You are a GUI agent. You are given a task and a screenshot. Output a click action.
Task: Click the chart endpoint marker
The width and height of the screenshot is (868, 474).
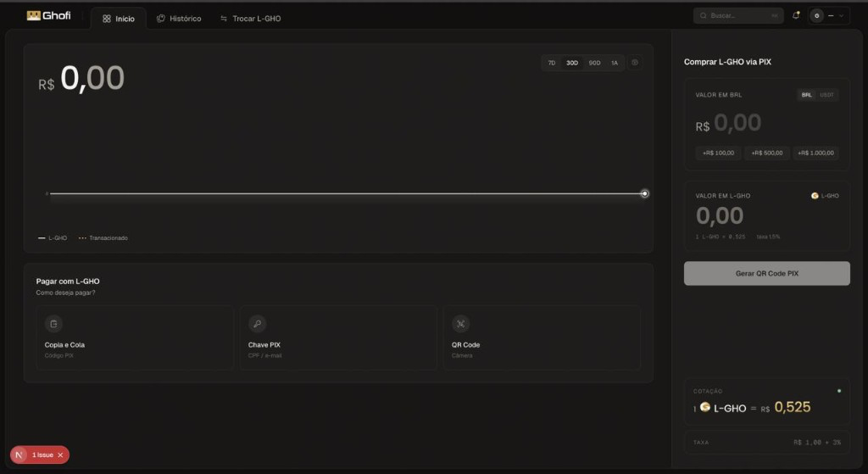click(x=645, y=194)
